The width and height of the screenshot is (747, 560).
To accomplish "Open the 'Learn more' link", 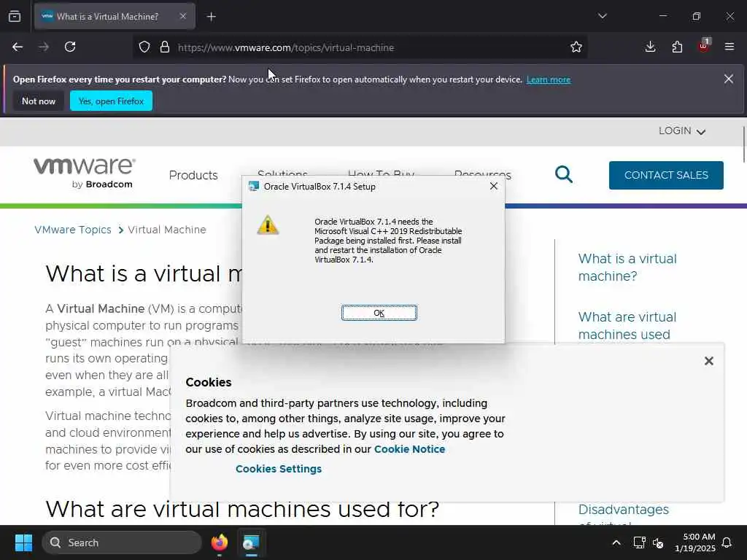I will [549, 79].
